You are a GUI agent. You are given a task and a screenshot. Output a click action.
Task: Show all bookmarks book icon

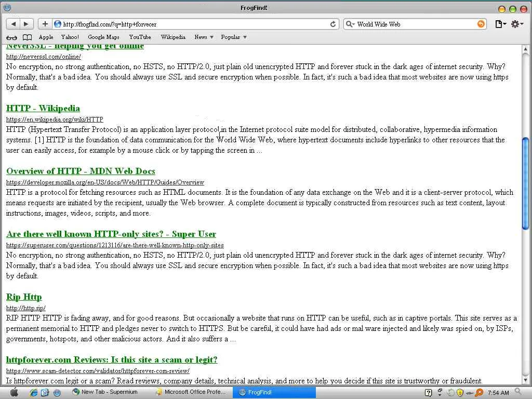coord(27,37)
